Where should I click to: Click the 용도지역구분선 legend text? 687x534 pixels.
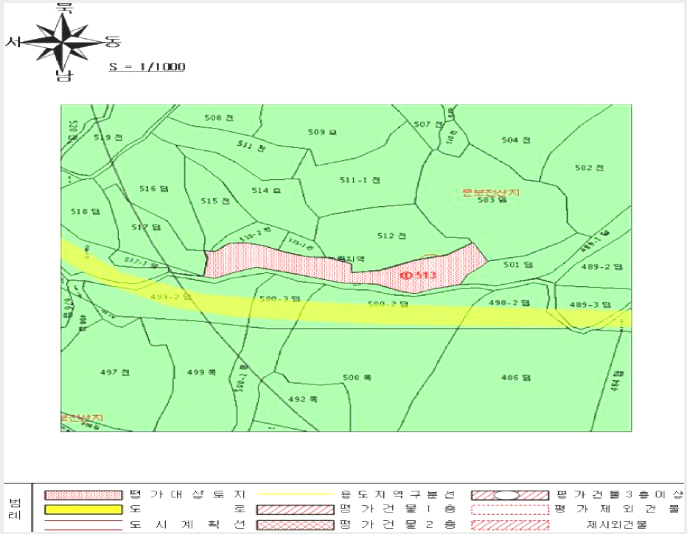(x=398, y=495)
